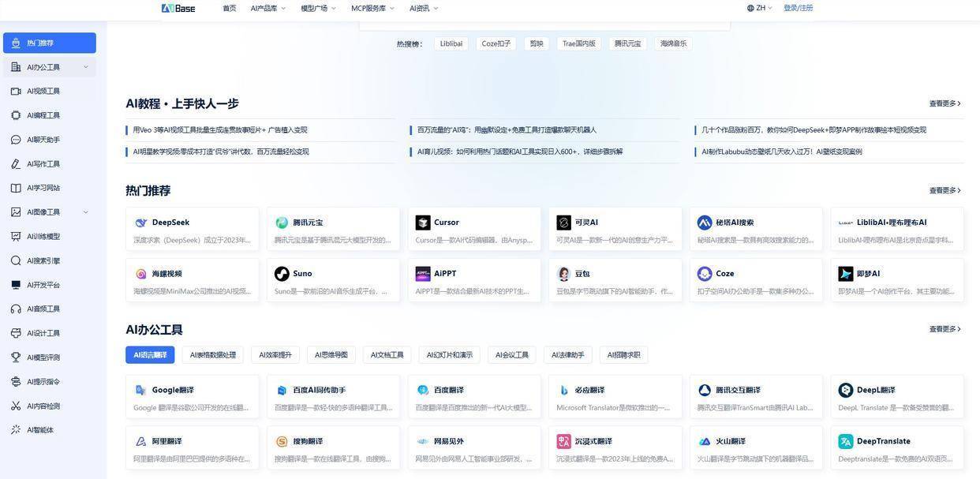Click the LiblibAI·哩布哩布AI logo icon
The width and height of the screenshot is (980, 479).
(x=846, y=223)
